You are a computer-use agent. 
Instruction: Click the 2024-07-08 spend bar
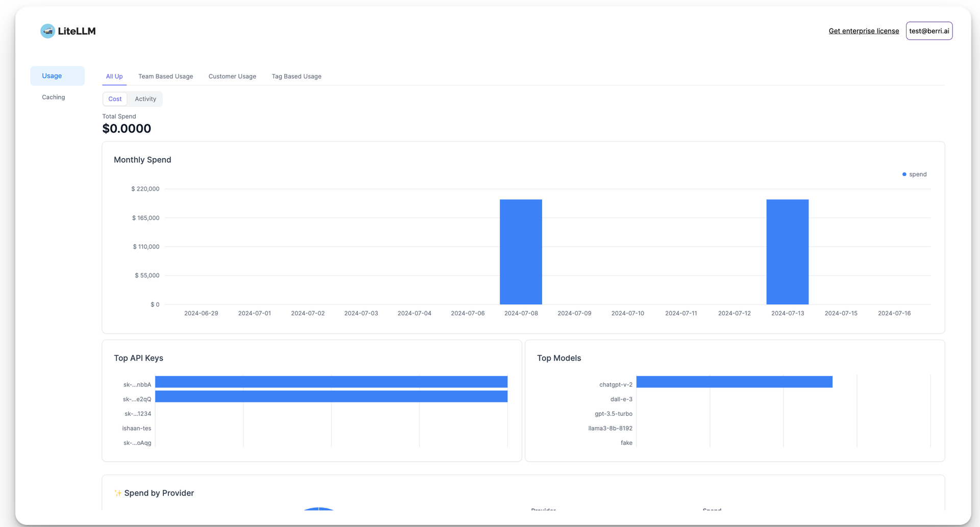pyautogui.click(x=521, y=252)
